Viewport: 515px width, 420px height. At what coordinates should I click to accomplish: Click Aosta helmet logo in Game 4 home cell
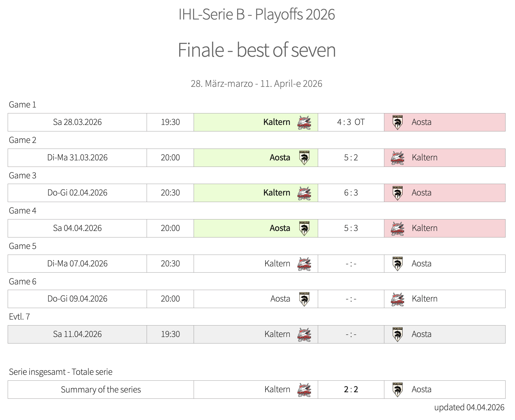click(304, 228)
